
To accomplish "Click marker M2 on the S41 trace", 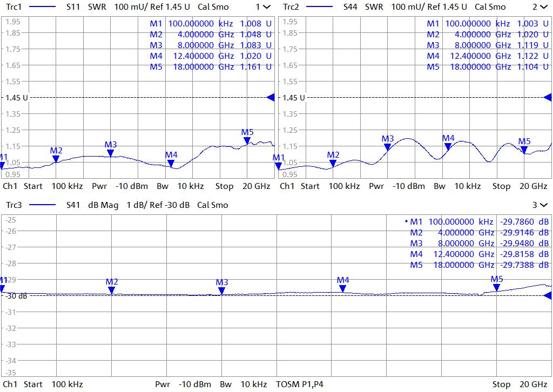I will (x=112, y=290).
